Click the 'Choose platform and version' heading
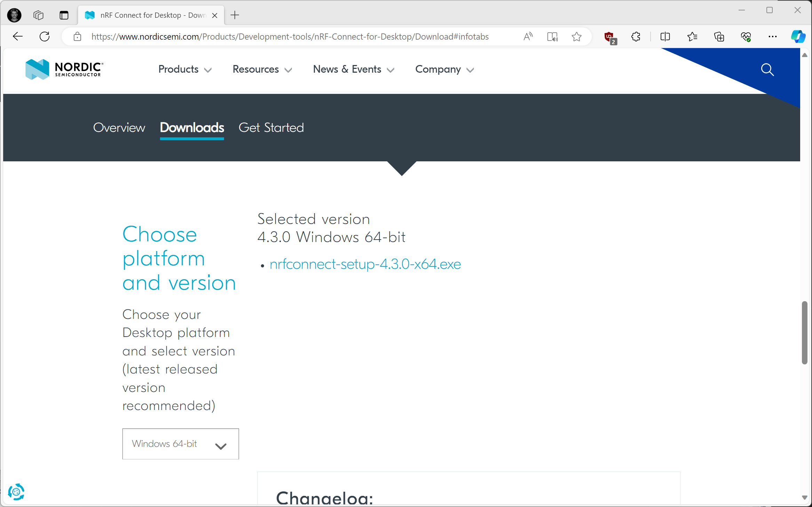Image resolution: width=812 pixels, height=507 pixels. tap(179, 258)
